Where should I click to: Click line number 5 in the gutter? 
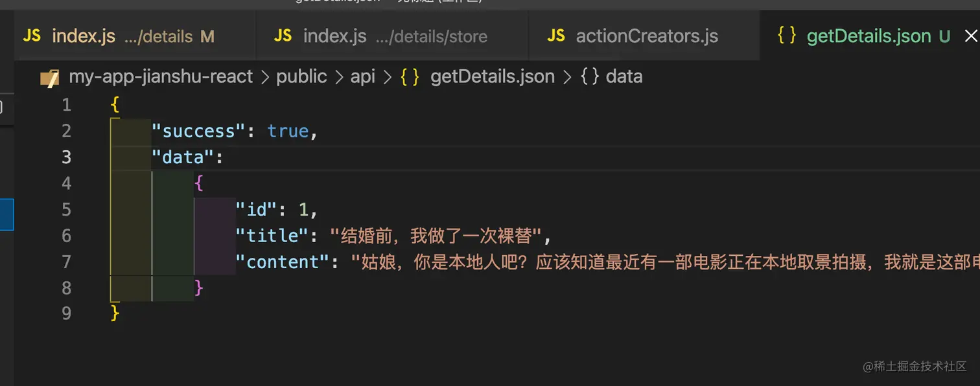(x=66, y=210)
